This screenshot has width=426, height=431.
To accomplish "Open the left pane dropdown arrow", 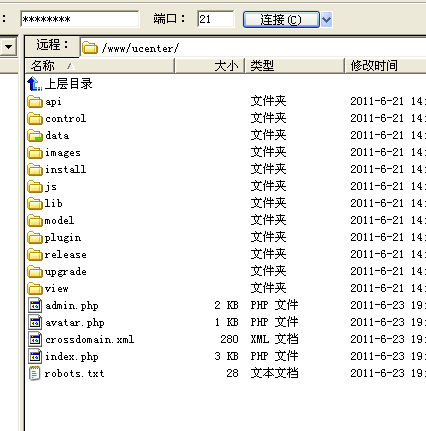I will (8, 47).
